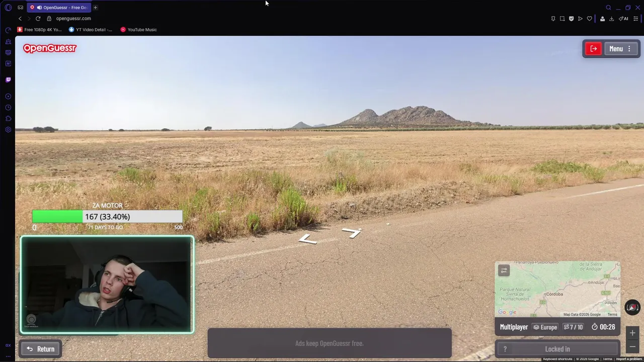644x362 pixels.
Task: Open Easy Setup sliders icon
Action: 635,19
